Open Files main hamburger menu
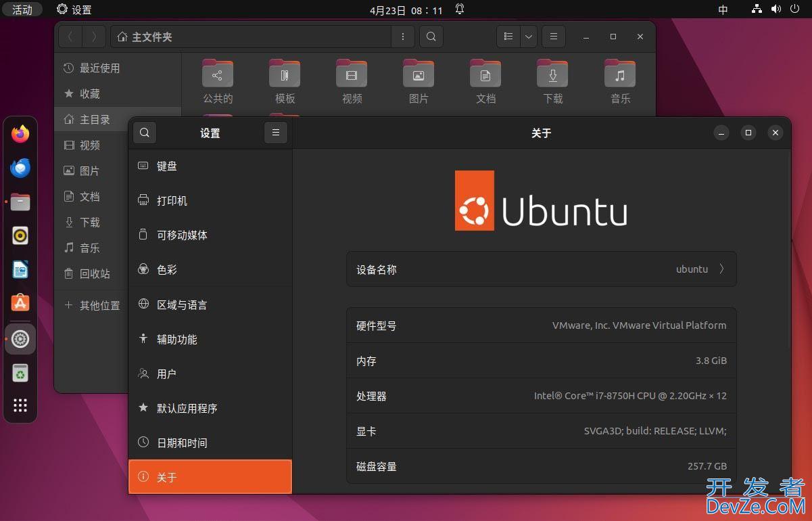The width and height of the screenshot is (812, 521). click(x=553, y=37)
